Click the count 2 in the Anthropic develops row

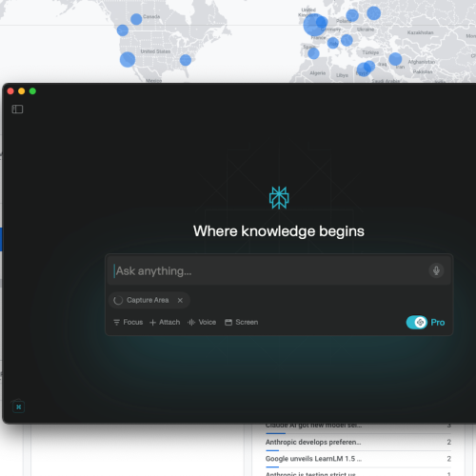[448, 442]
